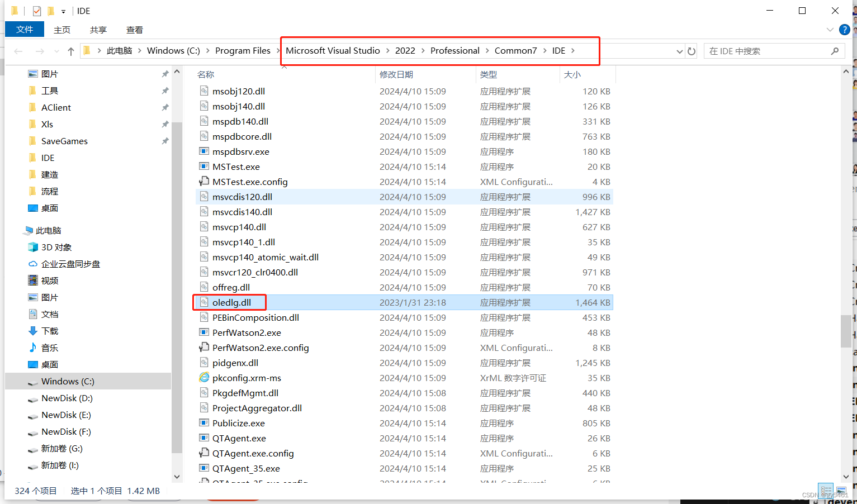This screenshot has height=504, width=857.
Task: Go forward with the forward arrow
Action: point(40,51)
